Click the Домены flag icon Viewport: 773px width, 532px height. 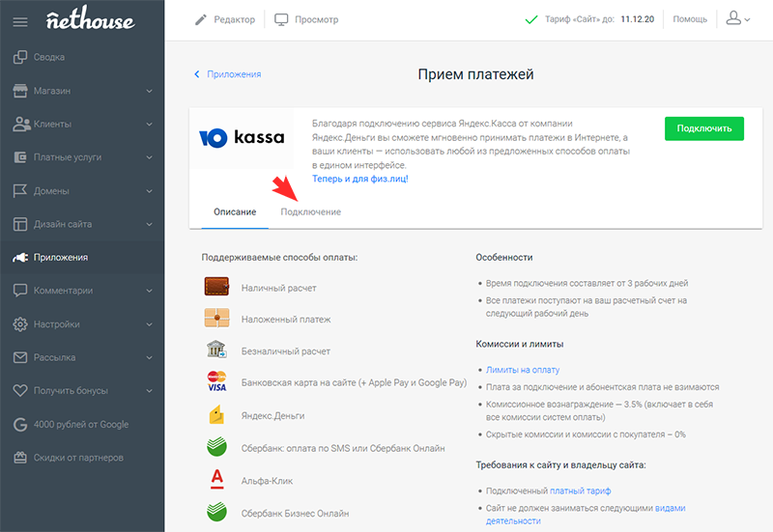pyautogui.click(x=20, y=190)
